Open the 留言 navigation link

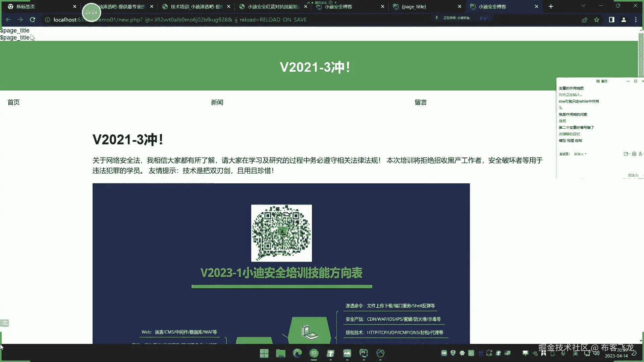pyautogui.click(x=421, y=103)
